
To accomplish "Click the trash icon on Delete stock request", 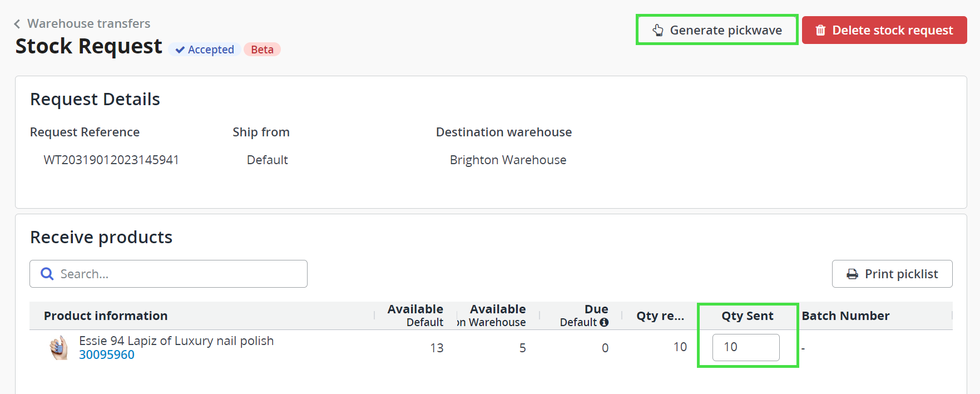I will pos(820,30).
